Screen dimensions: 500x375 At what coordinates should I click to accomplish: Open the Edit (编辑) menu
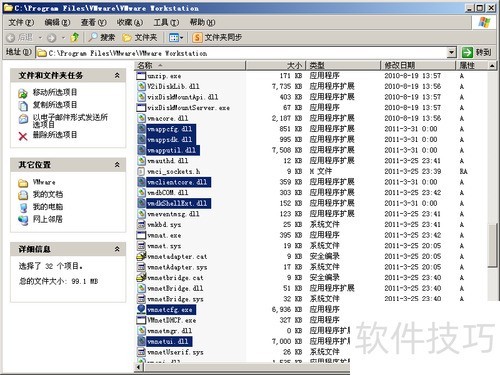[57, 22]
